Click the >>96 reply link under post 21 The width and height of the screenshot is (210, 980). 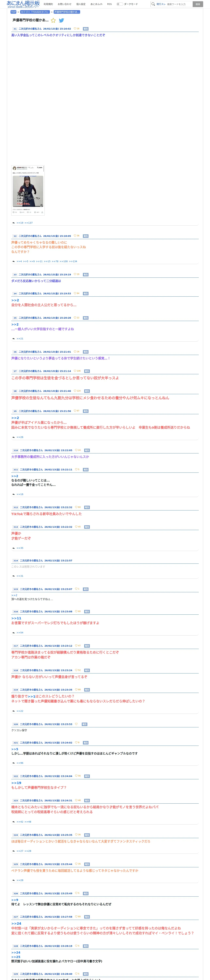tap(20, 763)
